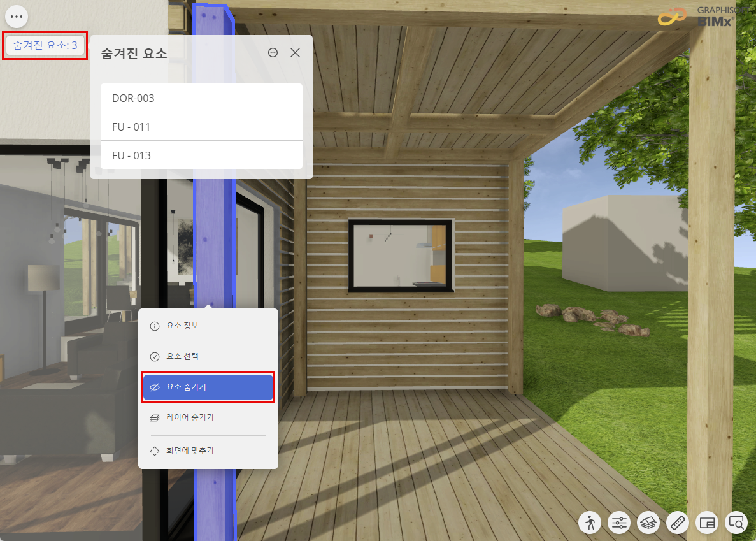Image resolution: width=756 pixels, height=541 pixels.
Task: Choose 요소 선택 from context menu
Action: click(x=208, y=356)
